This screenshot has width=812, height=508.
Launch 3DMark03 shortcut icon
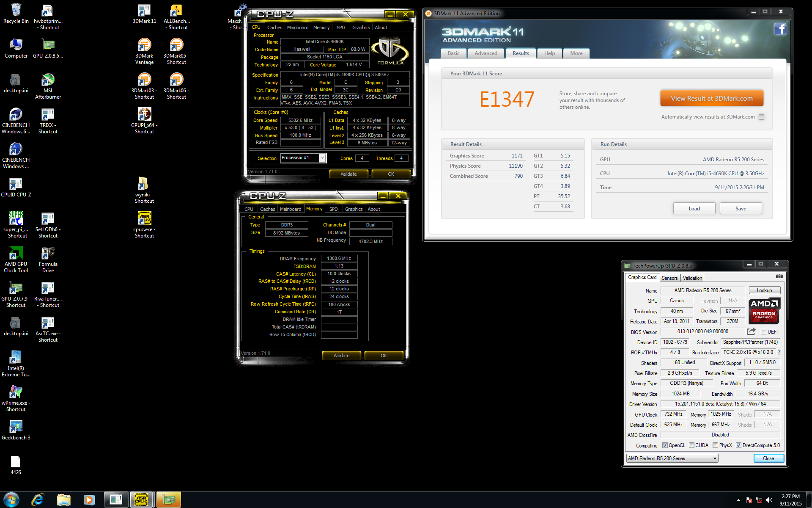(x=144, y=86)
